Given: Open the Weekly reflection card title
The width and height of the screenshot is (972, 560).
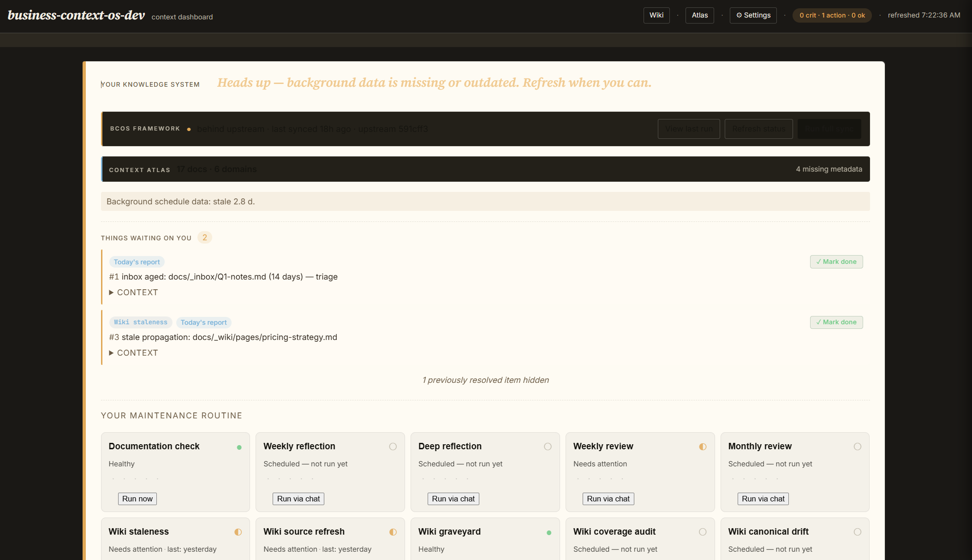Looking at the screenshot, I should pyautogui.click(x=299, y=446).
